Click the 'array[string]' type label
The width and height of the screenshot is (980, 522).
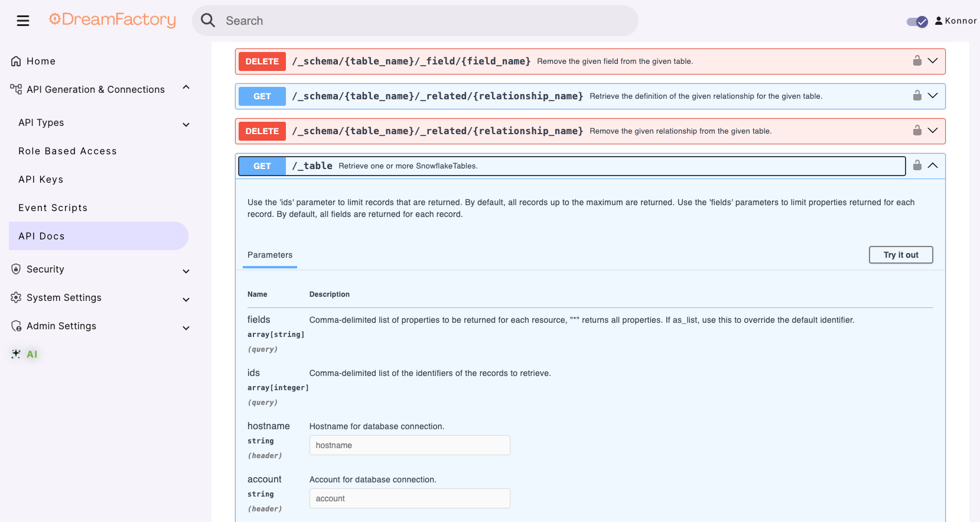(x=276, y=335)
